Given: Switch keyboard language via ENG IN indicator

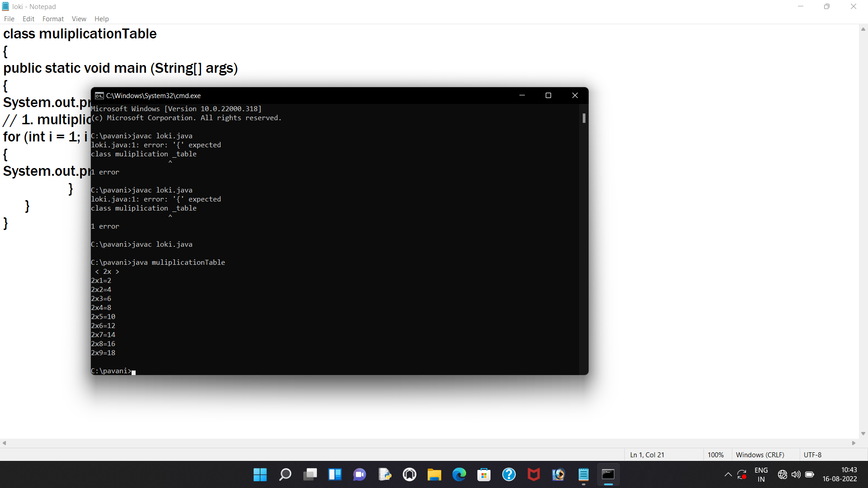Looking at the screenshot, I should tap(761, 474).
